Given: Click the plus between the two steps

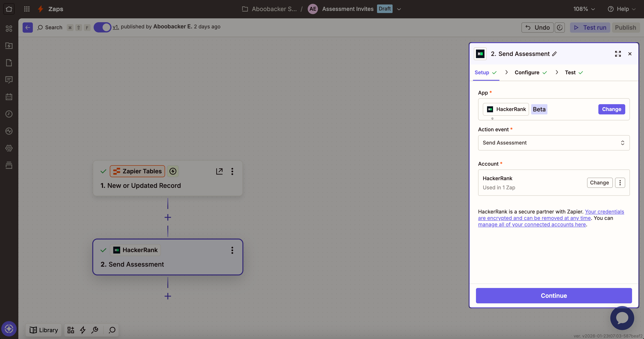Looking at the screenshot, I should pyautogui.click(x=168, y=217).
